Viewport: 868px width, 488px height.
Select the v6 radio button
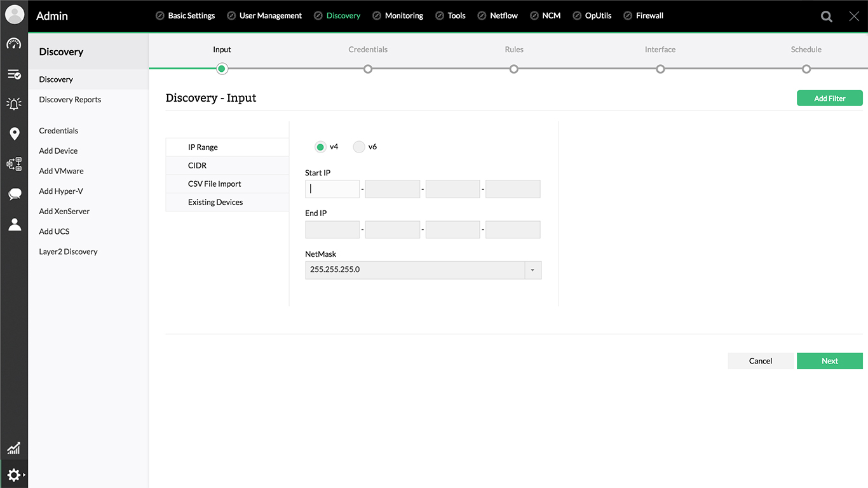tap(359, 147)
